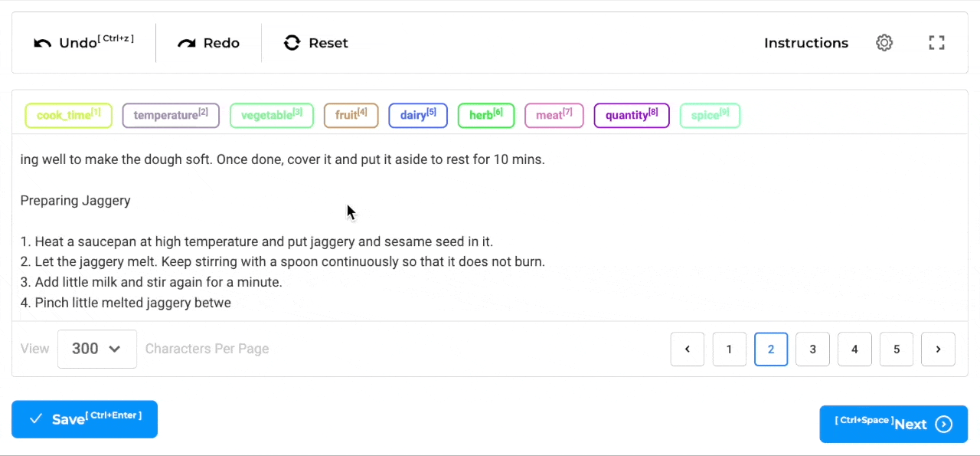Switch to page 5
Image resolution: width=980 pixels, height=456 pixels.
tap(897, 349)
